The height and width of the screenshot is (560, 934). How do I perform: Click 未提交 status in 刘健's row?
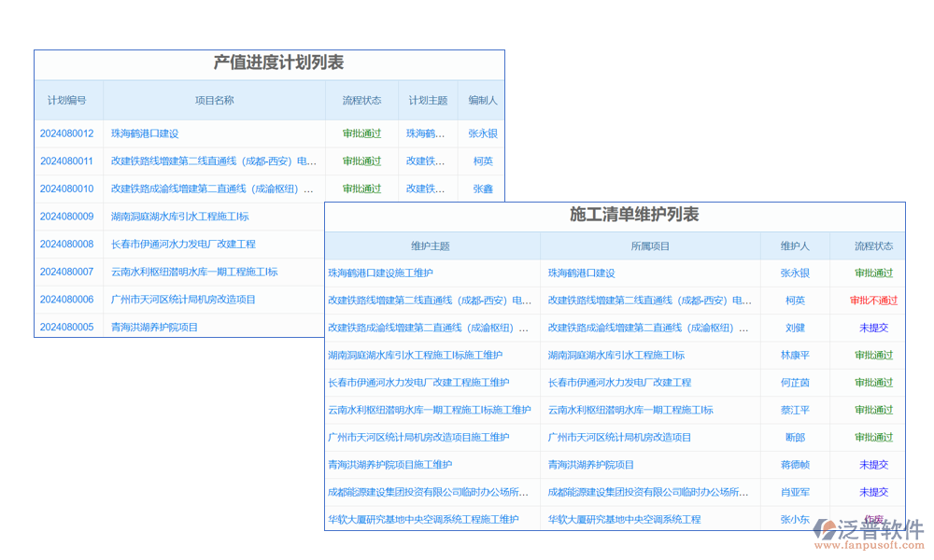[x=873, y=329]
